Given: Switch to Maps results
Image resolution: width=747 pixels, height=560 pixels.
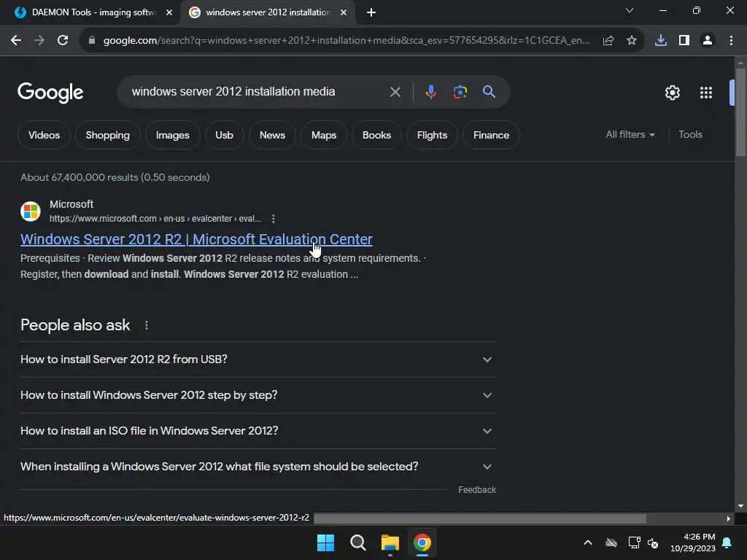Looking at the screenshot, I should (x=323, y=135).
